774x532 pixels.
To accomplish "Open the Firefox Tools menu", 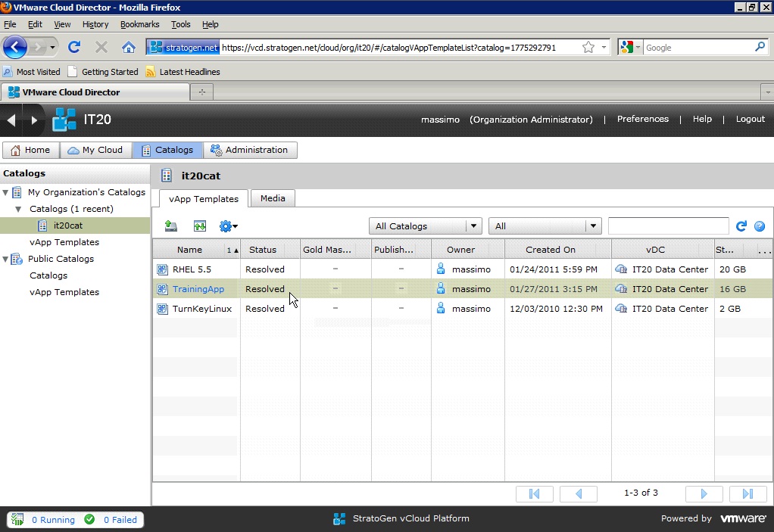I will click(x=181, y=24).
